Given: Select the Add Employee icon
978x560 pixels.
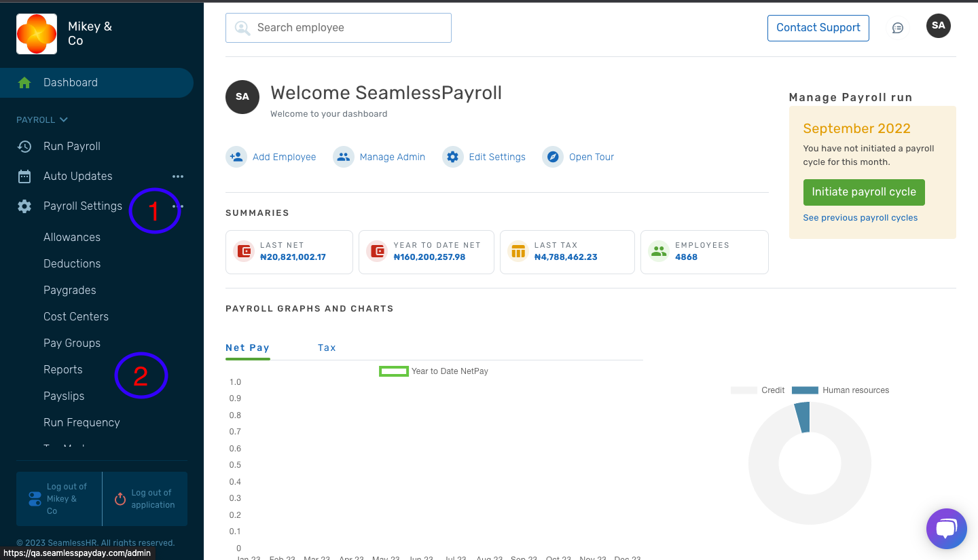Looking at the screenshot, I should click(236, 156).
